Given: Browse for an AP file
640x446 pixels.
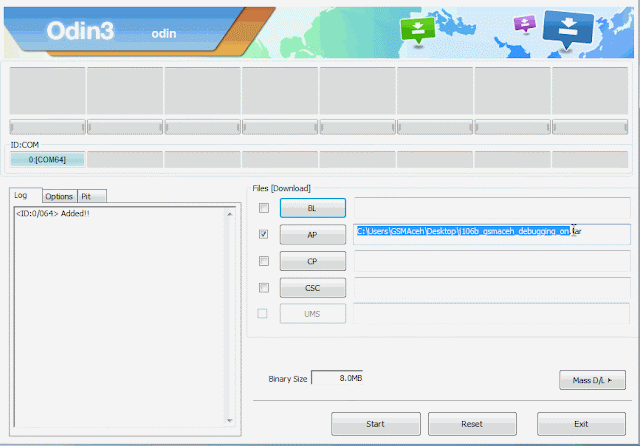Looking at the screenshot, I should (313, 235).
